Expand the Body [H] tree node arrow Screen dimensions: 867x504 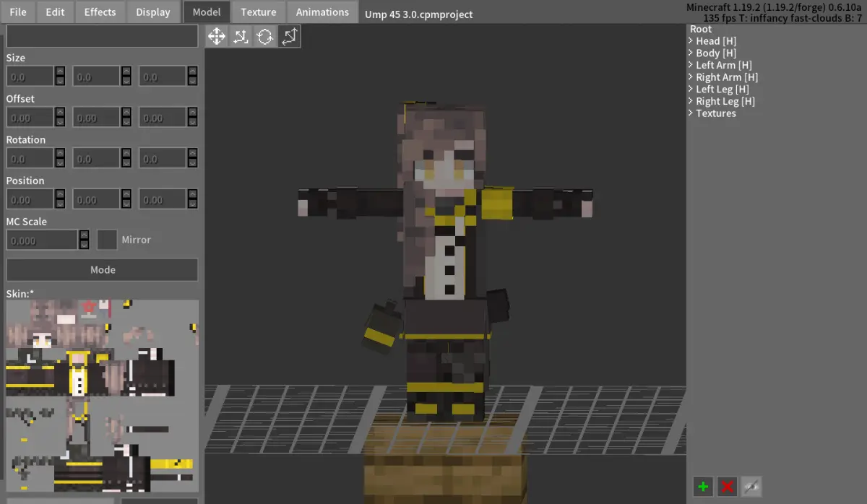click(x=691, y=53)
